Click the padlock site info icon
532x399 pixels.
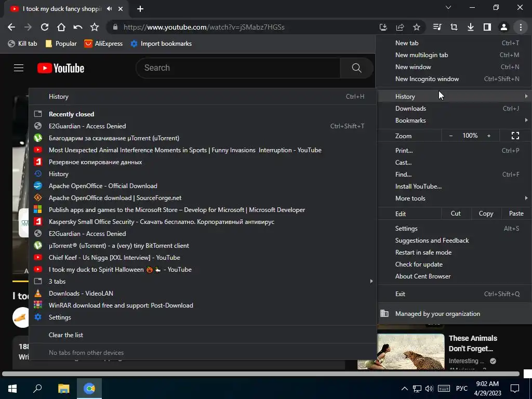(115, 27)
